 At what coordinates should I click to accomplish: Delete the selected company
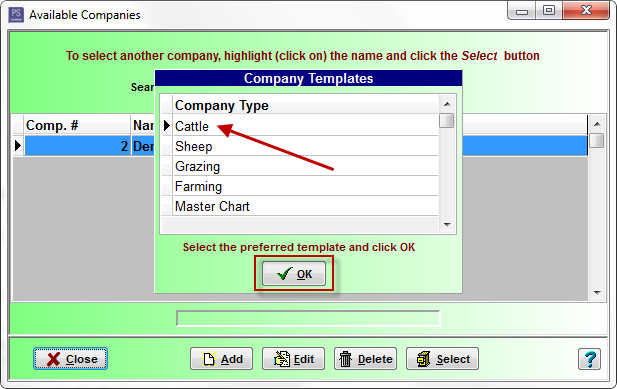tap(366, 359)
